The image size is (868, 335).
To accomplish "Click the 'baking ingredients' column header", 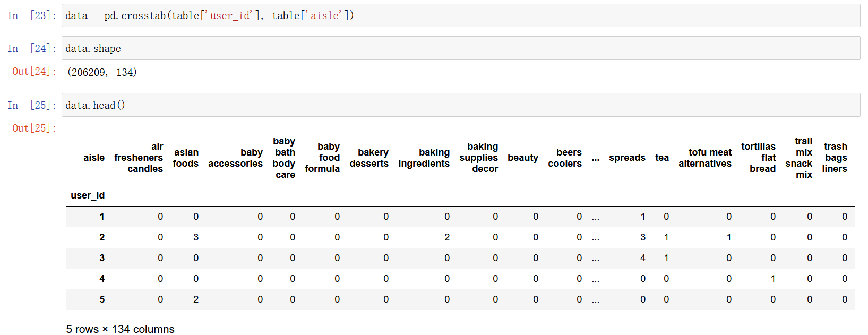I will click(424, 158).
